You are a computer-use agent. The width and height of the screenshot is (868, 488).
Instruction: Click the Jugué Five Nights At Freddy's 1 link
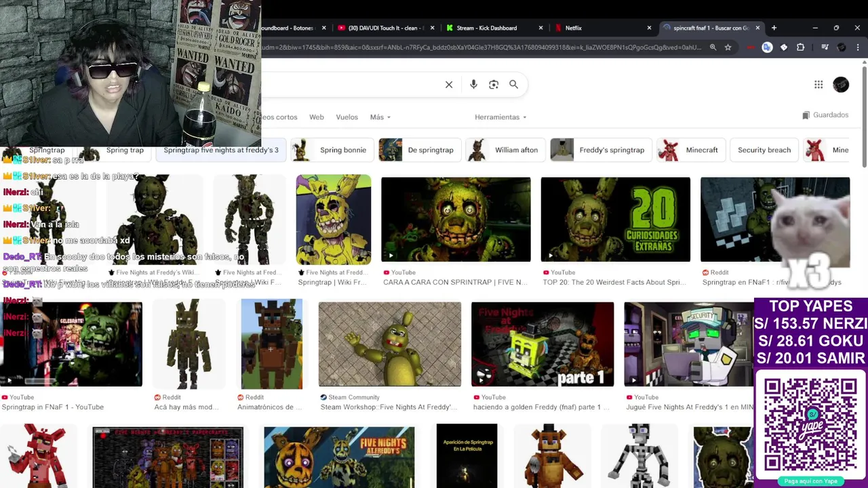(690, 407)
